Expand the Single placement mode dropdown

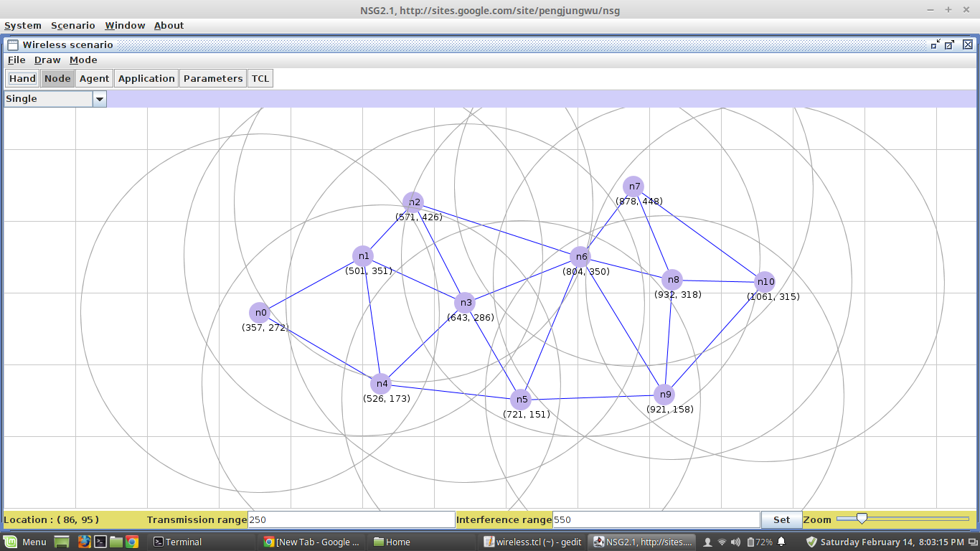[x=100, y=99]
